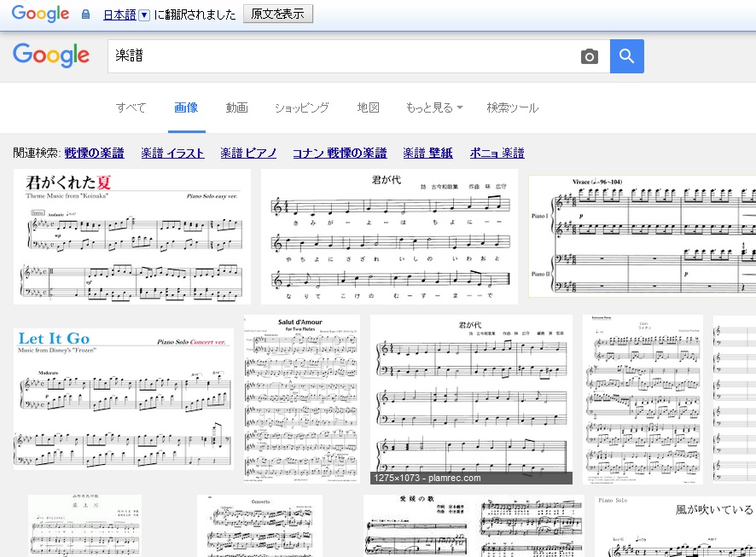The width and height of the screenshot is (756, 557).
Task: Open the Salut d'Amour sheet music thumbnail
Action: click(301, 397)
